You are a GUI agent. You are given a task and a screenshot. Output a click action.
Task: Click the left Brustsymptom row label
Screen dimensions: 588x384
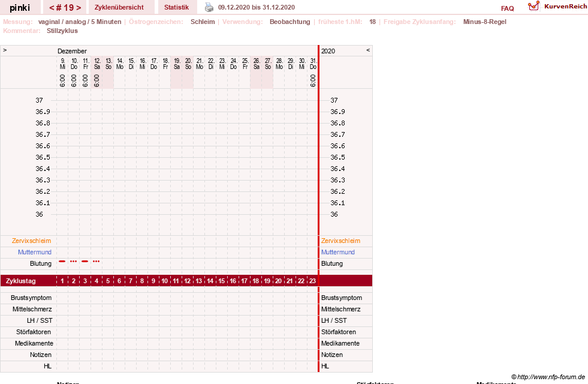[31, 298]
